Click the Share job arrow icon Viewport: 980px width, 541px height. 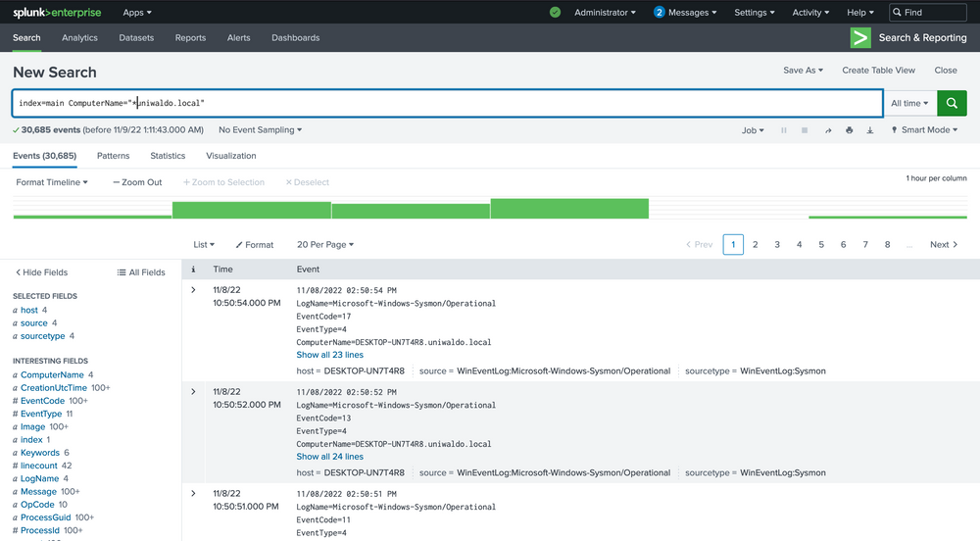pos(828,130)
